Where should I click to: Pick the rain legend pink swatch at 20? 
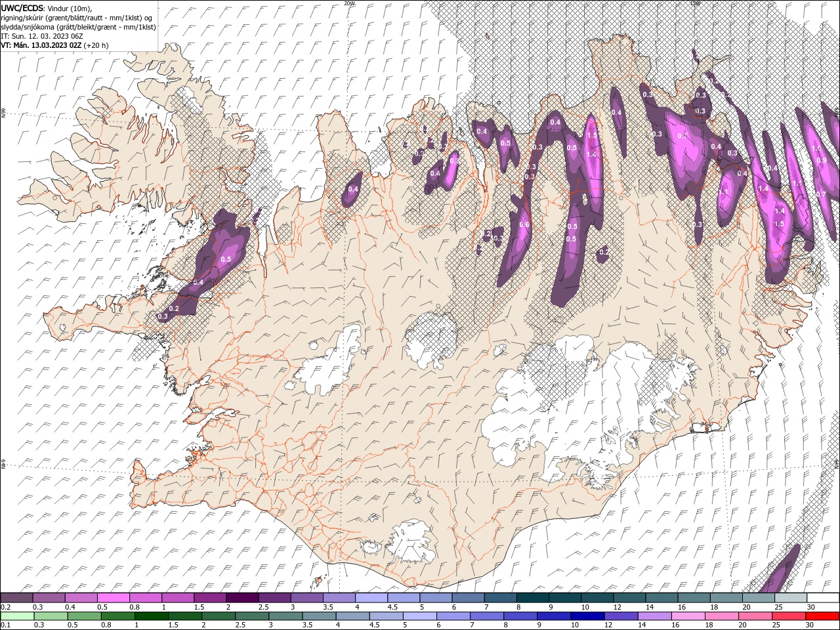pyautogui.click(x=755, y=616)
